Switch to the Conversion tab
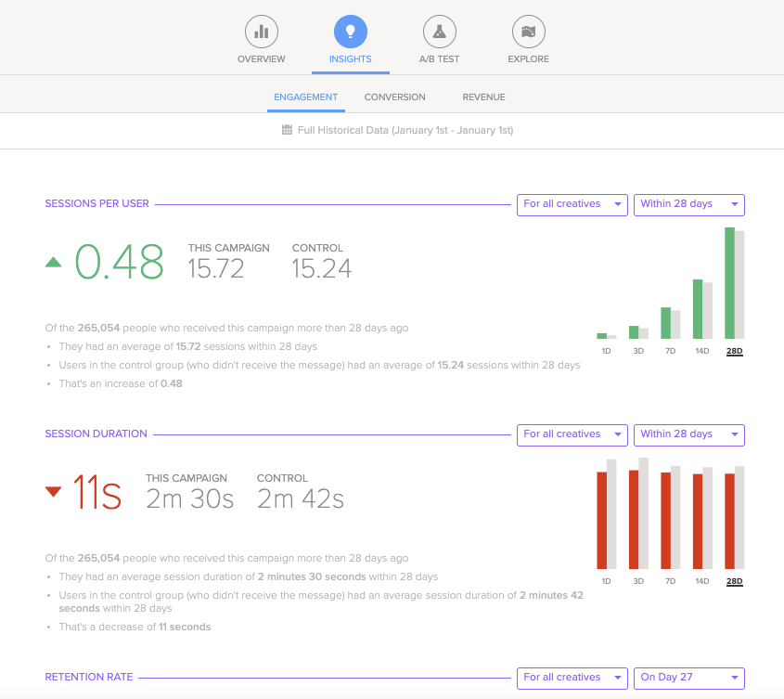 pos(394,97)
